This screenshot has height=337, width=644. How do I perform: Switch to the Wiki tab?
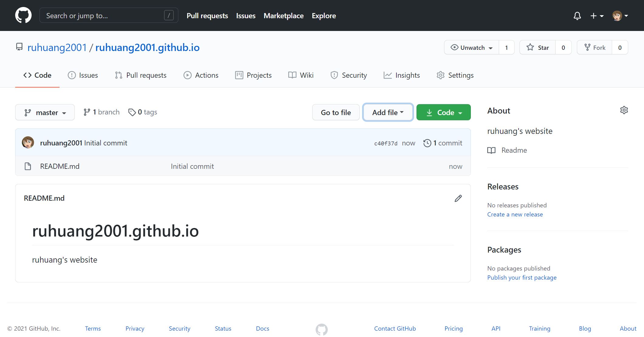pyautogui.click(x=301, y=75)
